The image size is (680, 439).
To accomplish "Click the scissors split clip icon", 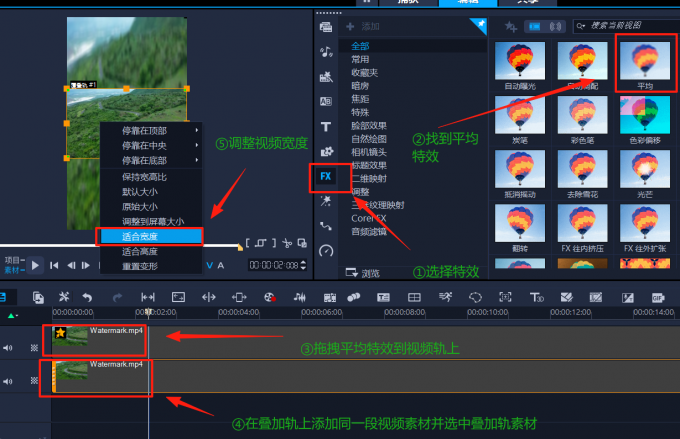I will [287, 243].
